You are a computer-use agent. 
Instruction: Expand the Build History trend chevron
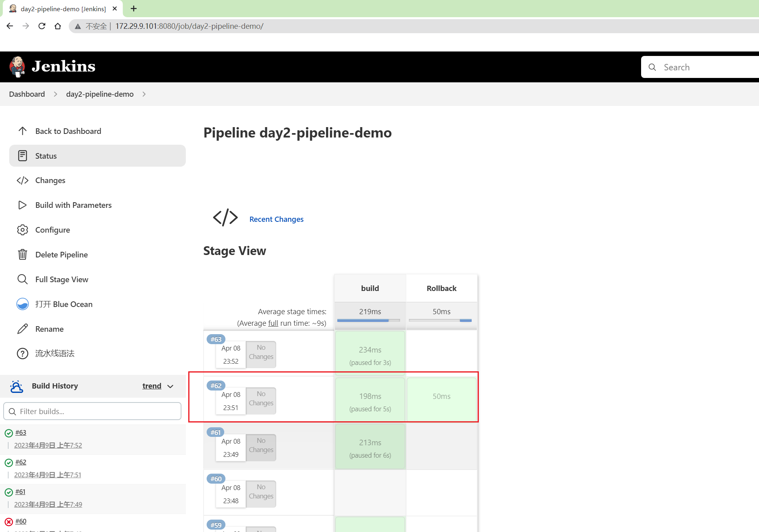click(170, 387)
